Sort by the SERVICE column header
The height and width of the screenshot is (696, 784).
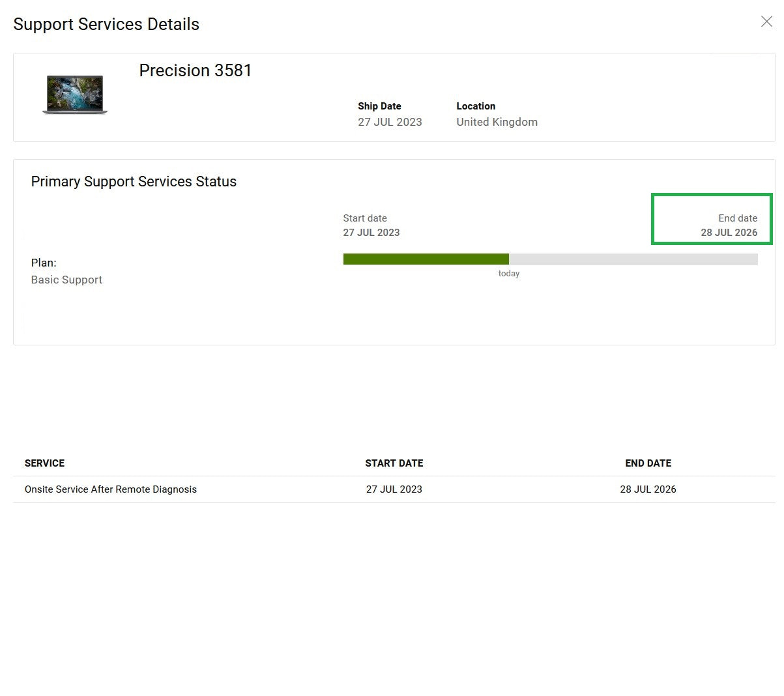[x=44, y=463]
